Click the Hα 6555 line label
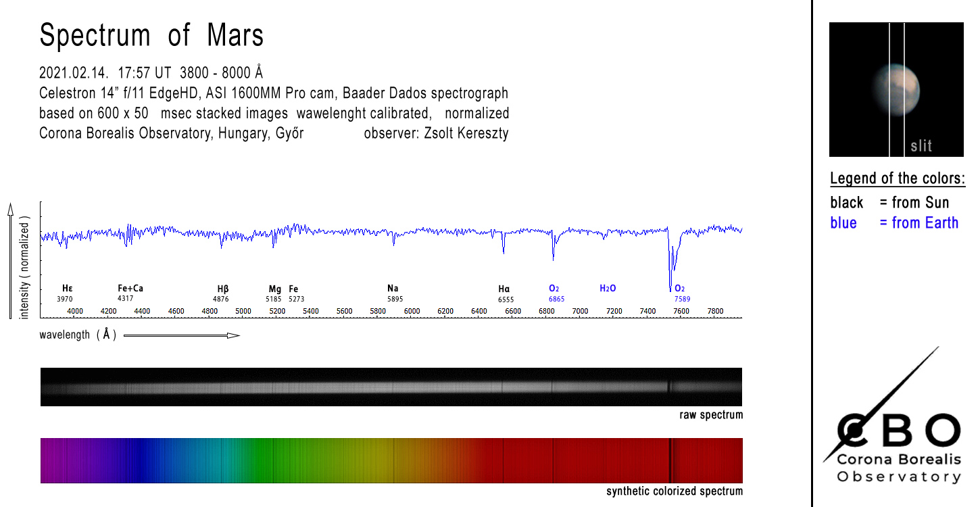 pyautogui.click(x=506, y=293)
